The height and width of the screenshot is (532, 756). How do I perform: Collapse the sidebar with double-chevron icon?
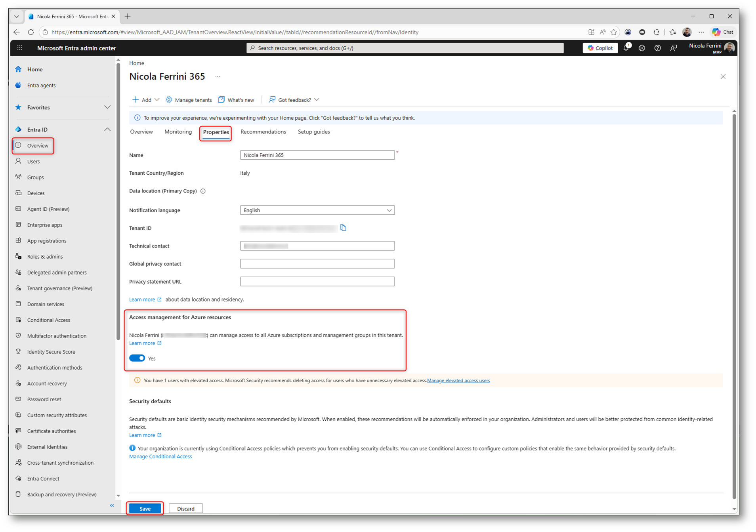[112, 505]
